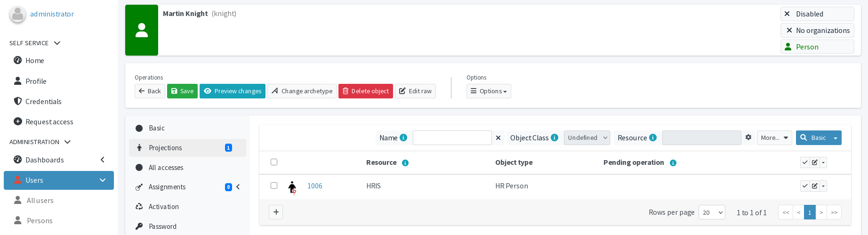
Task: Click the Name search input field
Action: (452, 138)
